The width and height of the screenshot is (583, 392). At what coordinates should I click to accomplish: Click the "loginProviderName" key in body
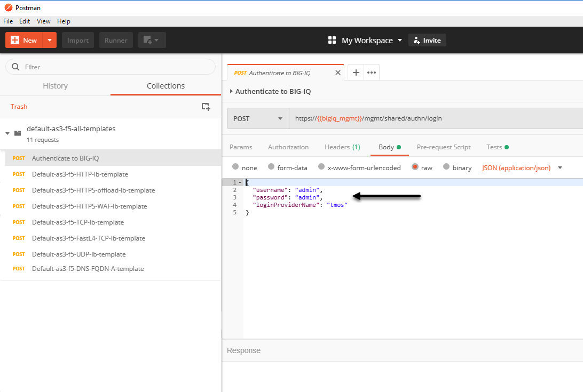286,205
